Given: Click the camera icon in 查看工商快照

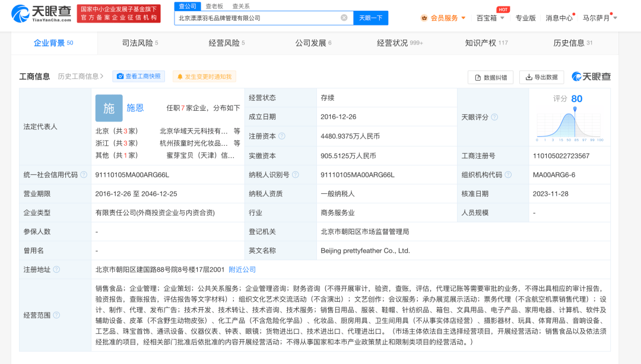Looking at the screenshot, I should tap(120, 76).
